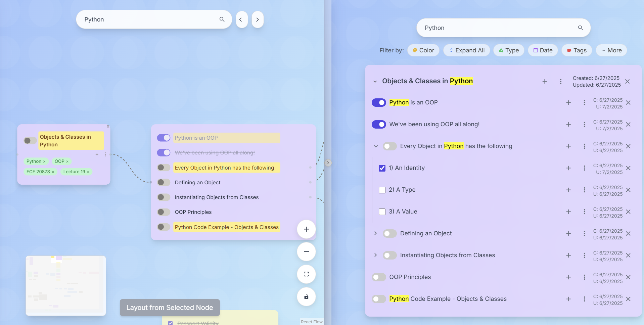This screenshot has height=325, width=644.
Task: Go to next search result
Action: [x=258, y=19]
